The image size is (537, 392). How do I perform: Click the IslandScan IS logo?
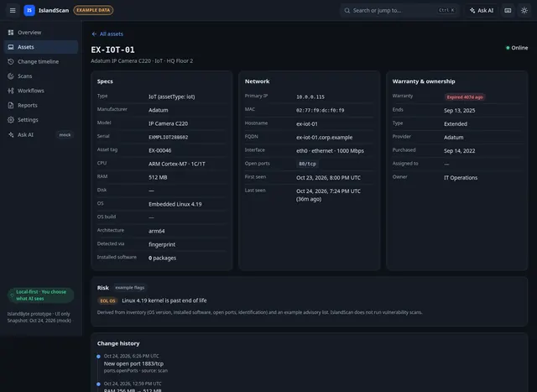pos(29,10)
